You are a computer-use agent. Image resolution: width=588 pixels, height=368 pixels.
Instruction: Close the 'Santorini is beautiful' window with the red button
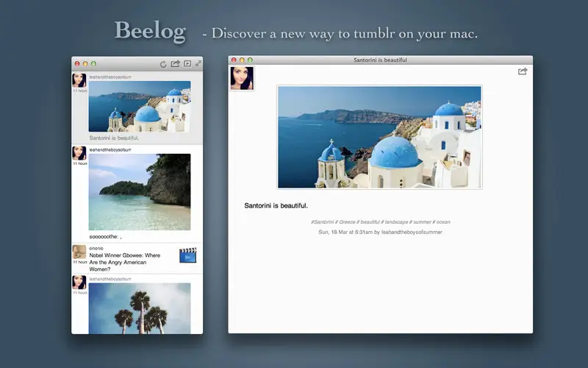coord(234,60)
